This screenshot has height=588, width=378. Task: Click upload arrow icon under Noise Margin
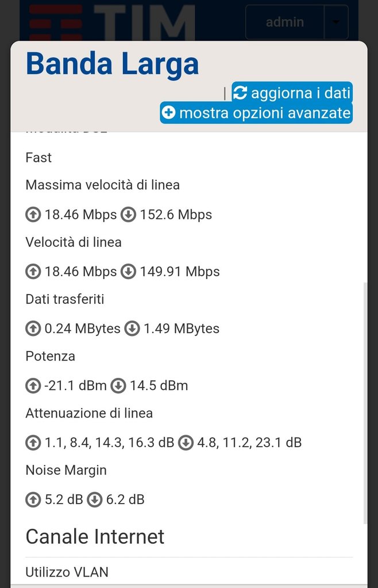tap(33, 500)
